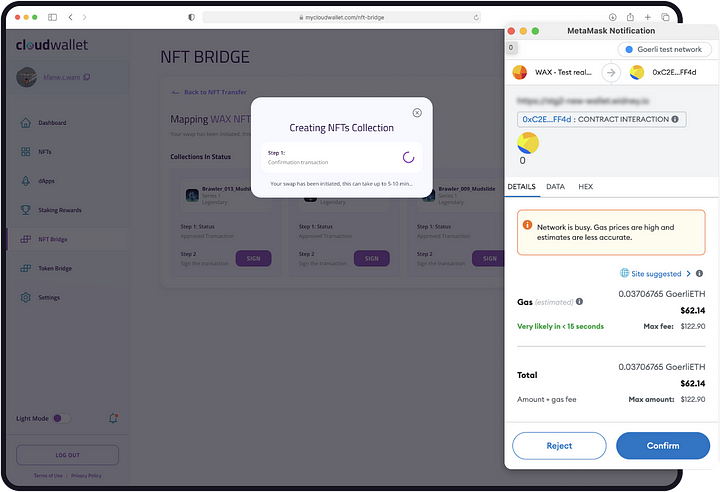Click the info icon next to Gas estimated
Image resolution: width=720 pixels, height=492 pixels.
(579, 301)
